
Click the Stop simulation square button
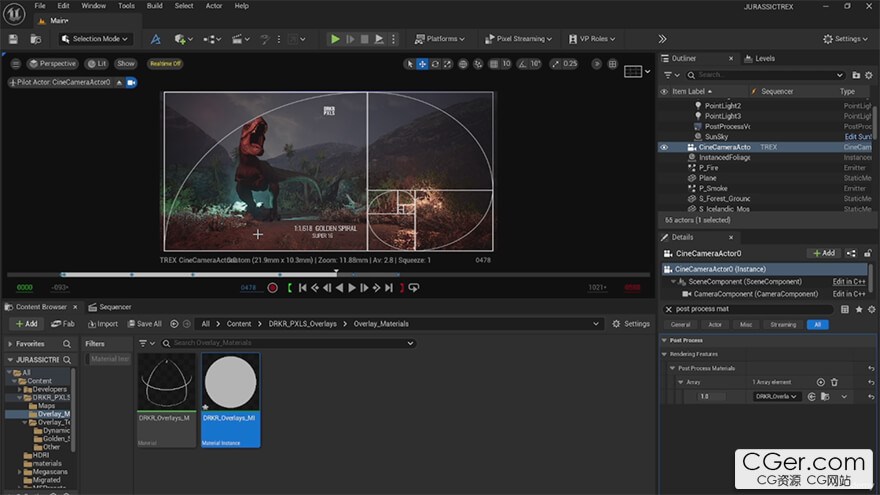click(x=365, y=39)
